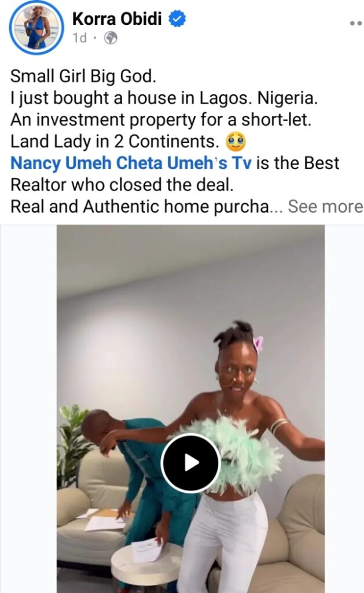Image resolution: width=364 pixels, height=593 pixels.
Task: Click the truncated Real and Authentic home text
Action: (x=146, y=207)
